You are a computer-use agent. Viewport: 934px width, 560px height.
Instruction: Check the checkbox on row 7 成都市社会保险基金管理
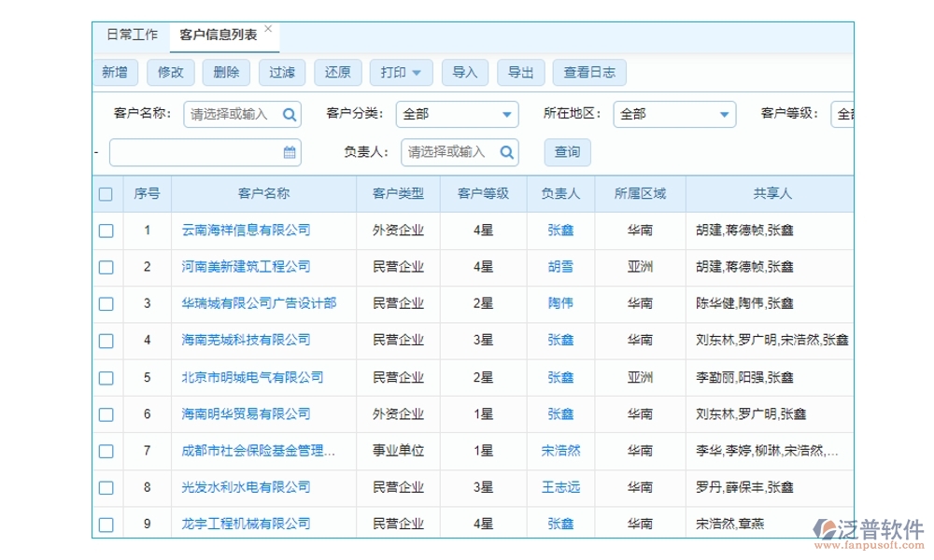point(106,451)
